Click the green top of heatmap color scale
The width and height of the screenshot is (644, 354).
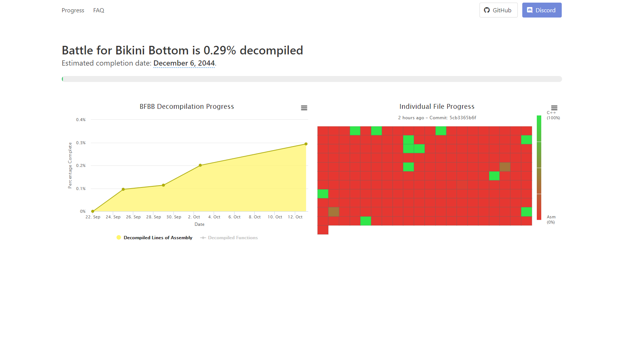539,128
